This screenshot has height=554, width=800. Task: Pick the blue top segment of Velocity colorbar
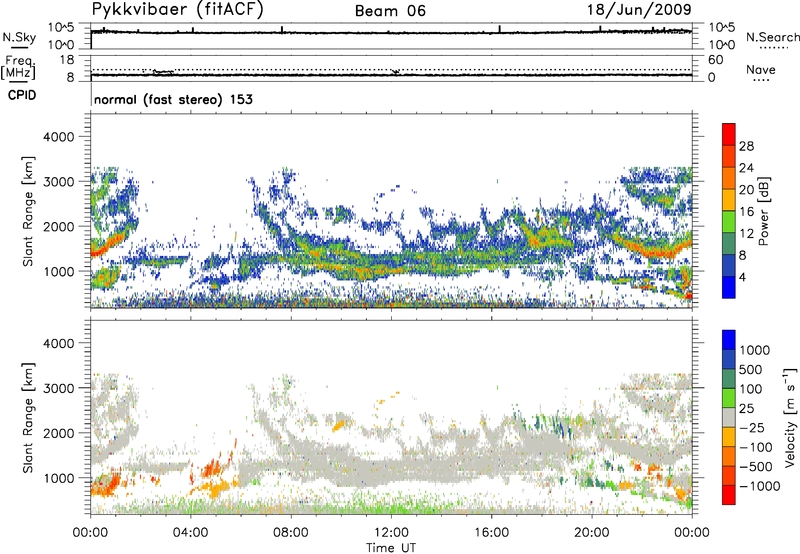pos(729,340)
